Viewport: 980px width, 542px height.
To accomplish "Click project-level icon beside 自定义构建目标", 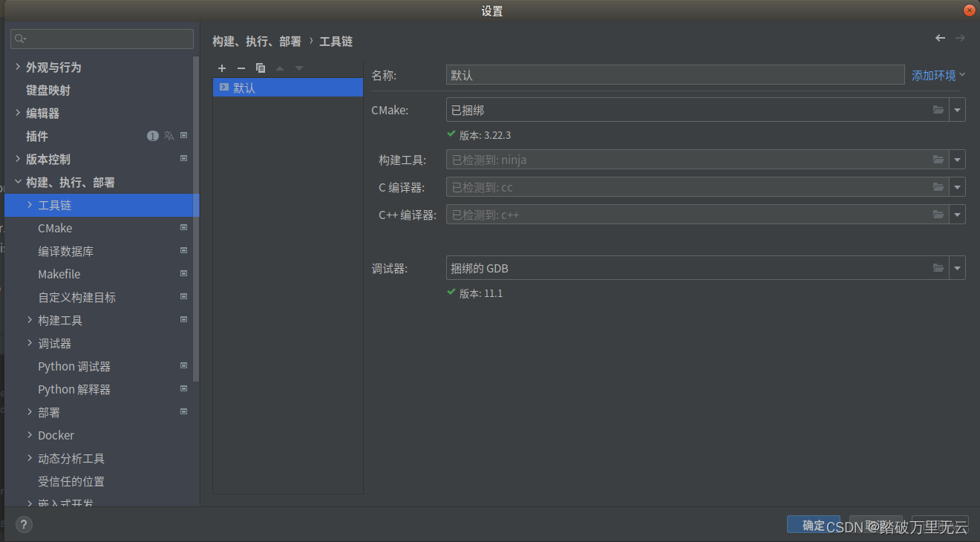I will (x=183, y=297).
